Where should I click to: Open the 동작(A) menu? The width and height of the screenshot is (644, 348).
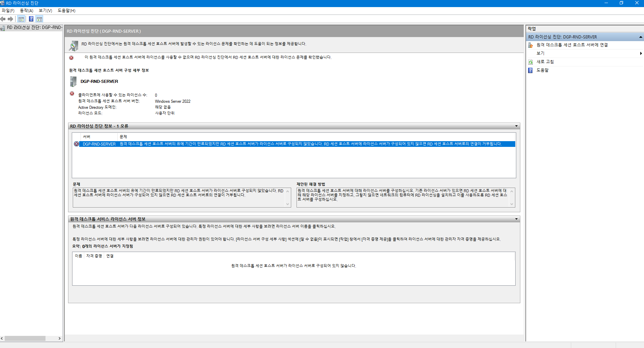pyautogui.click(x=27, y=11)
